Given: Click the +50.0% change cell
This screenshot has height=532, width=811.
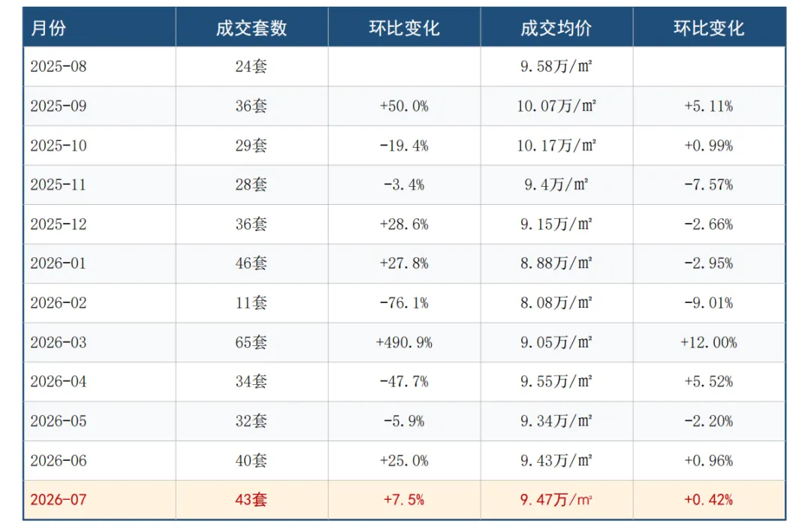Looking at the screenshot, I should pos(404,106).
